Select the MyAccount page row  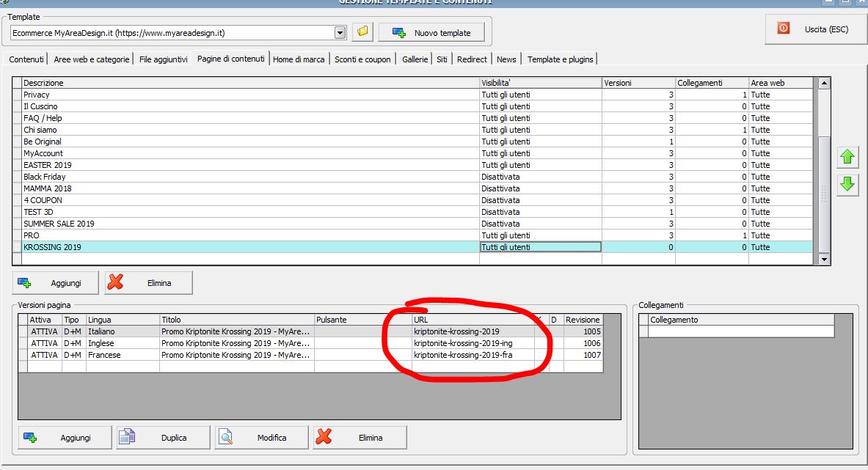pyautogui.click(x=412, y=153)
